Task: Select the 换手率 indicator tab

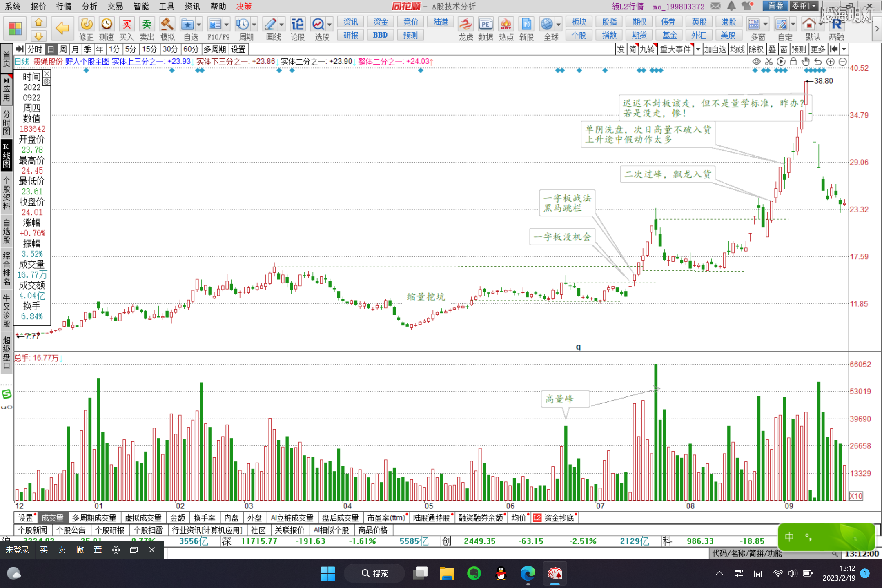Action: point(205,518)
